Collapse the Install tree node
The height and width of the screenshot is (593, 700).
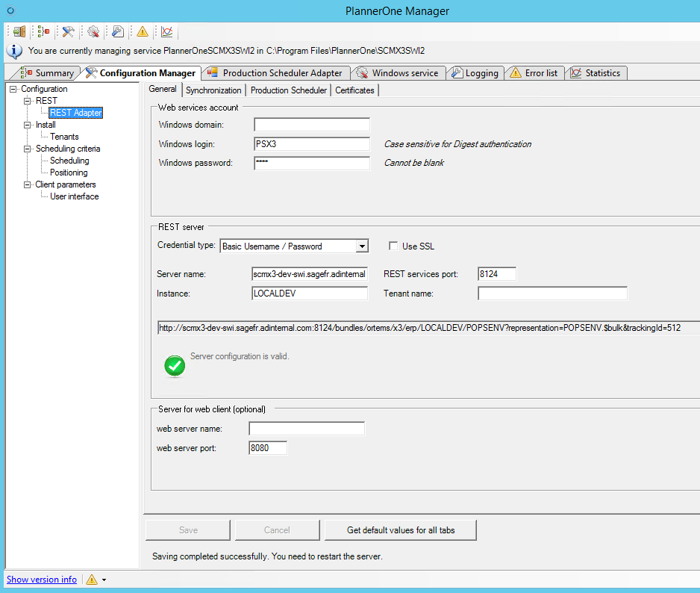point(27,125)
